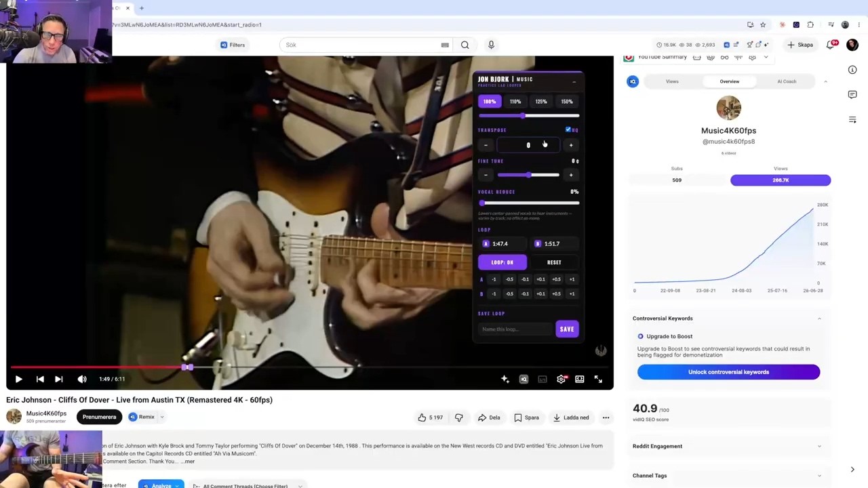Click the Skapa create button
This screenshot has height=488, width=868.
(800, 45)
